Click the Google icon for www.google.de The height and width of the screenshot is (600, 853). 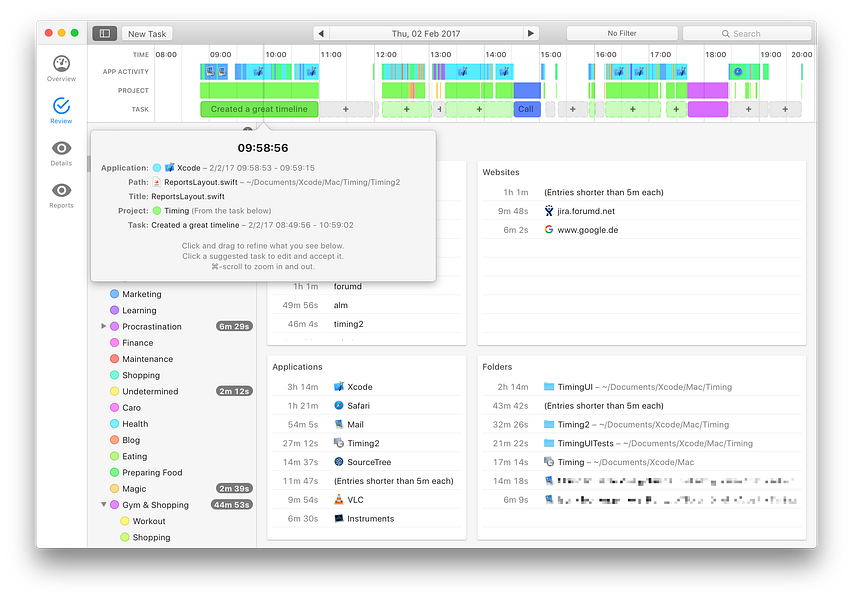[549, 230]
